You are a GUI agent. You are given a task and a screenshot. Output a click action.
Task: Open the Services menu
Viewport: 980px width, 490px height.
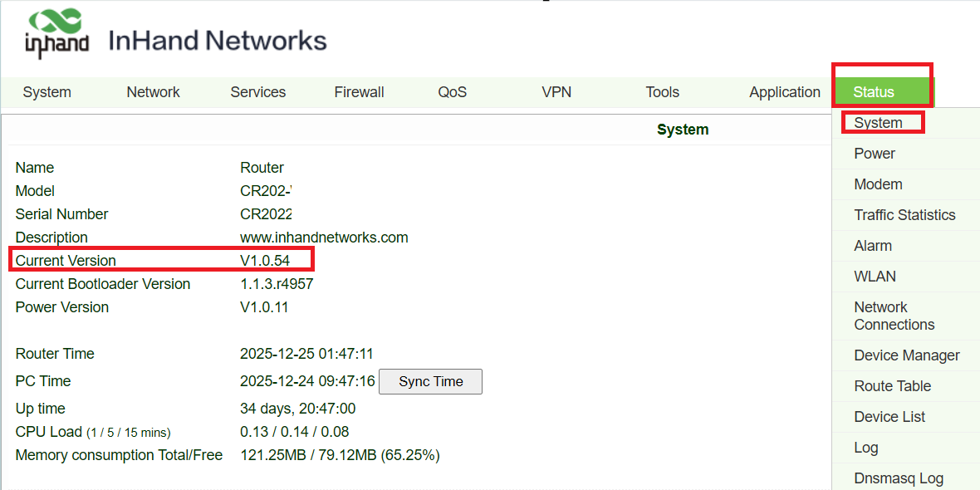coord(257,92)
